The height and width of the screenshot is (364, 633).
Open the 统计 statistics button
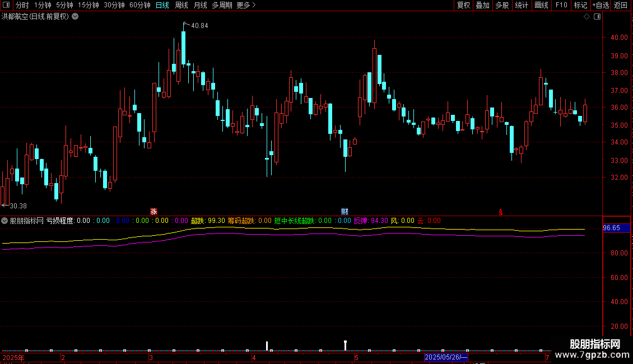click(x=521, y=5)
